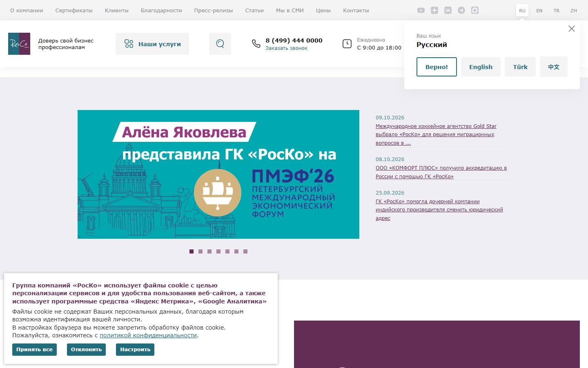588x368 pixels.
Task: Open the Контакты menu item
Action: coord(356,11)
